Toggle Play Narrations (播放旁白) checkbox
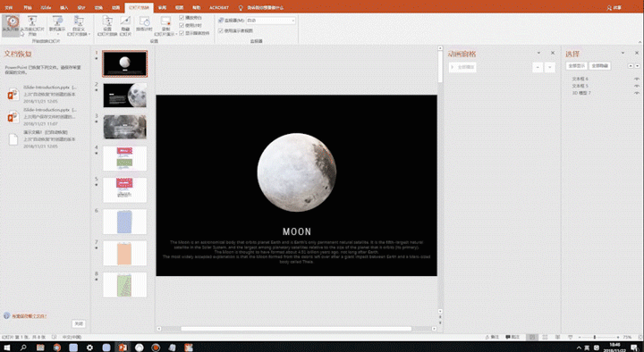The height and width of the screenshot is (352, 644). [182, 18]
